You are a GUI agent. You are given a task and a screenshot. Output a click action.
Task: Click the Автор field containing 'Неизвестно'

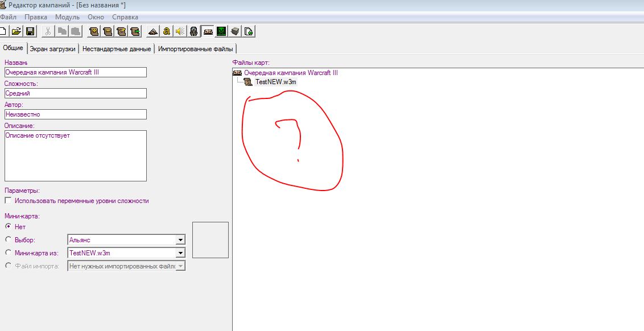[76, 114]
